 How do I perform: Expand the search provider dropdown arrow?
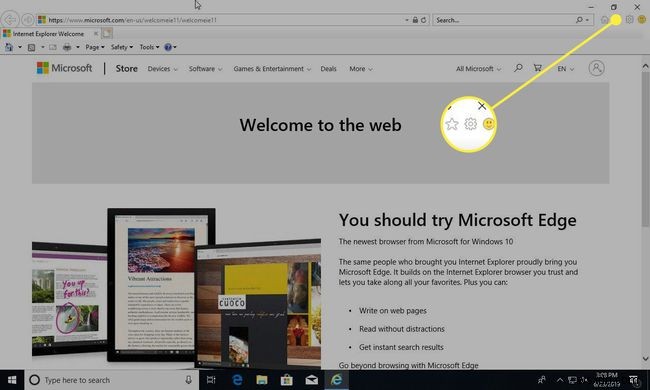[587, 20]
